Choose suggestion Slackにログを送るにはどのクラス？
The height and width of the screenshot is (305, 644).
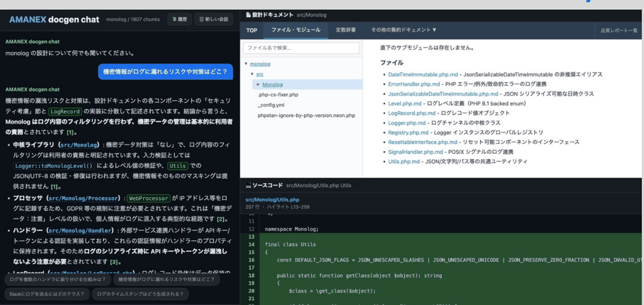pyautogui.click(x=47, y=294)
